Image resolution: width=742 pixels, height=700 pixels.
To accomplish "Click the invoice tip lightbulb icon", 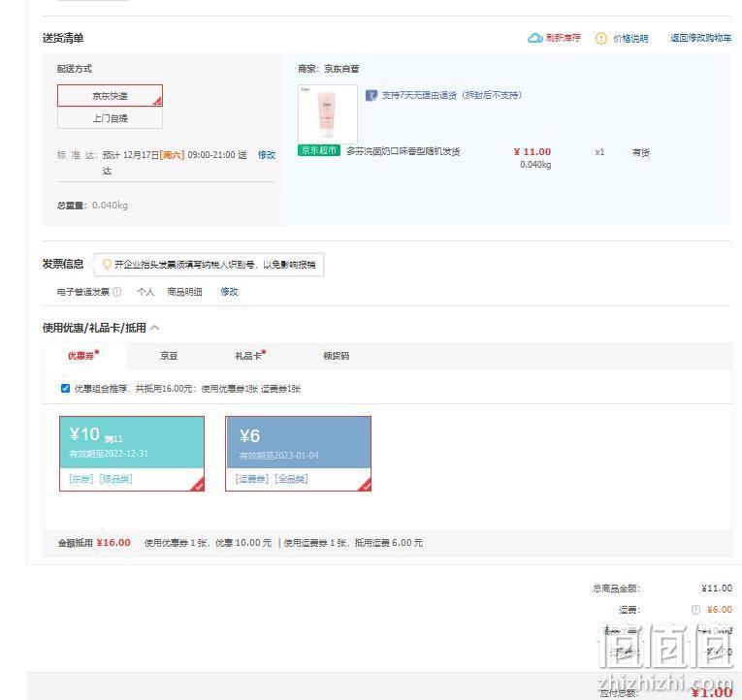I will pos(107,265).
